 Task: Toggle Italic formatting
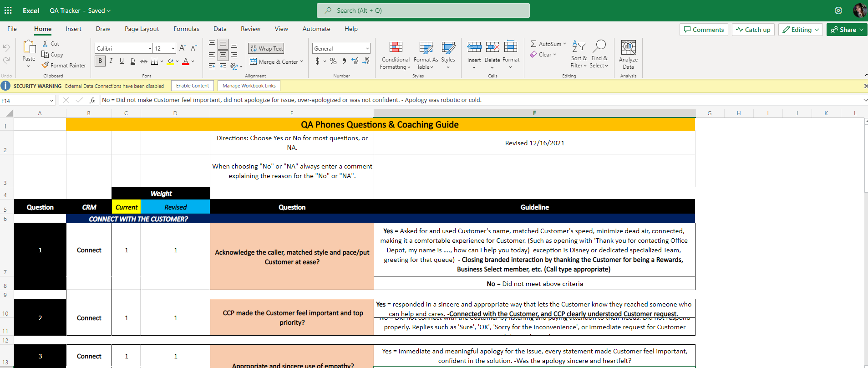coord(111,61)
